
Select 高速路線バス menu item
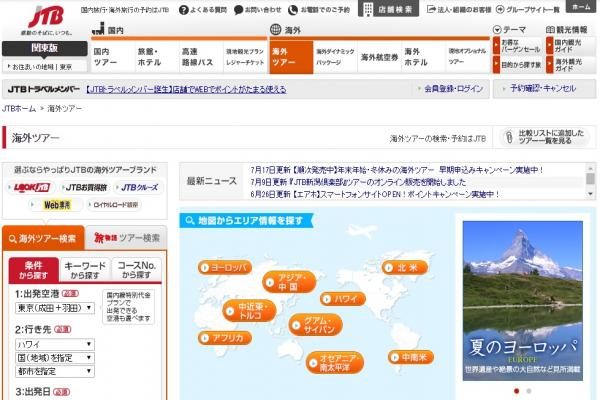point(201,57)
